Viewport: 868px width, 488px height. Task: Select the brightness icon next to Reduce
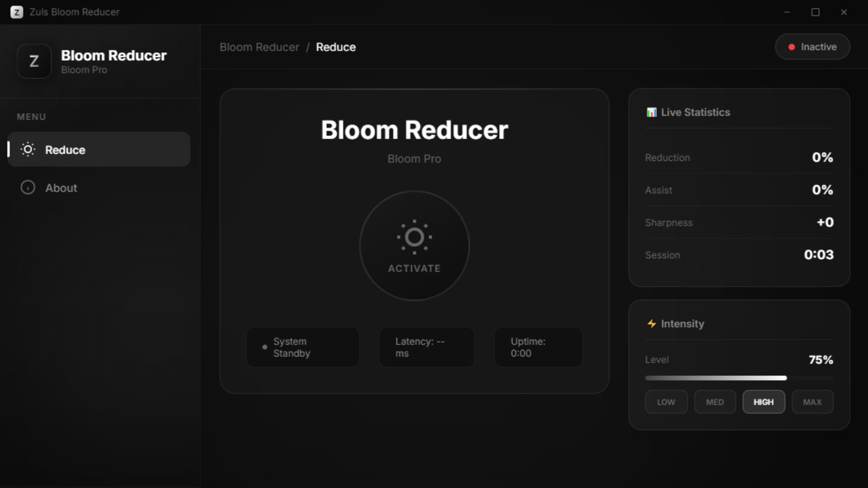coord(28,150)
